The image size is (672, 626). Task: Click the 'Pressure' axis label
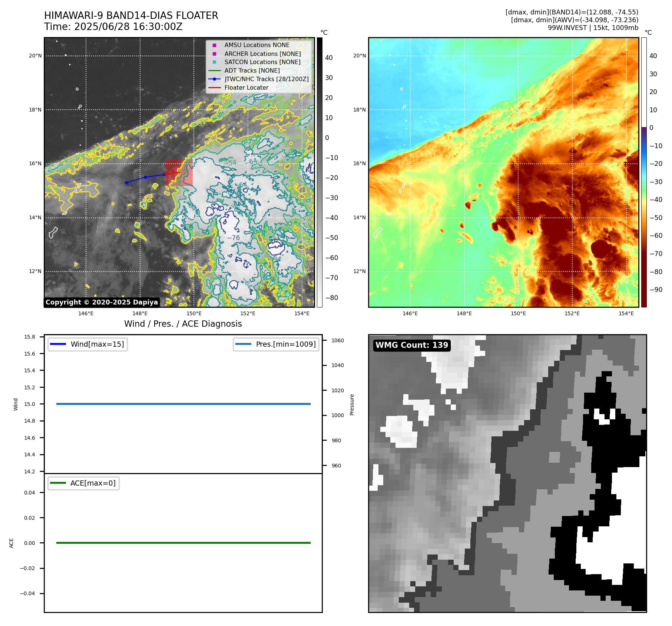pos(352,404)
